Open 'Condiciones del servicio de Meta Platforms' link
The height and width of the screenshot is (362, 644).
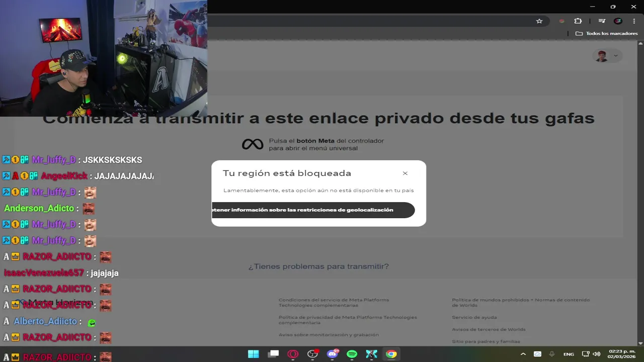[x=334, y=303]
